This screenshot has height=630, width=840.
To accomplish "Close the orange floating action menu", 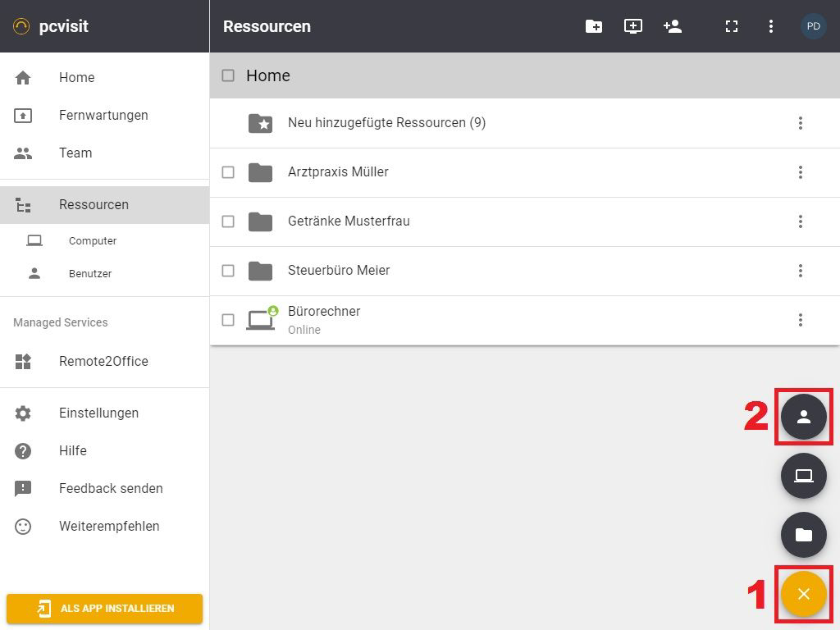I will pyautogui.click(x=803, y=594).
